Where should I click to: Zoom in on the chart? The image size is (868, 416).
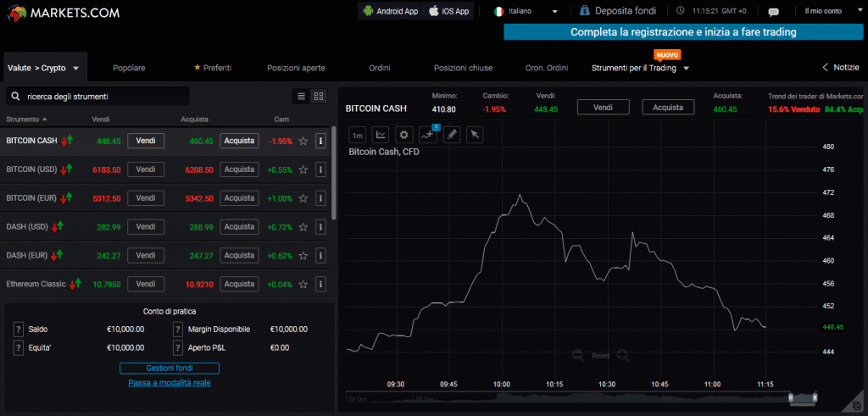[623, 355]
